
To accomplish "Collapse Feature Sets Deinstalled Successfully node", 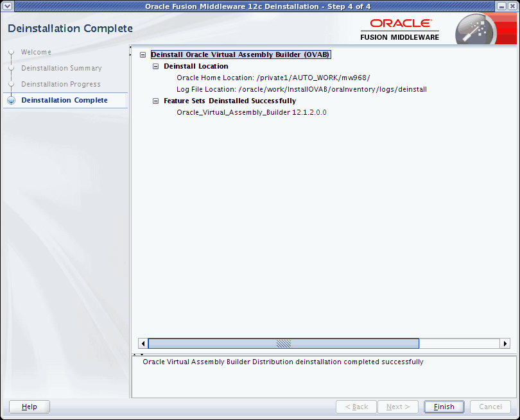I will [155, 101].
